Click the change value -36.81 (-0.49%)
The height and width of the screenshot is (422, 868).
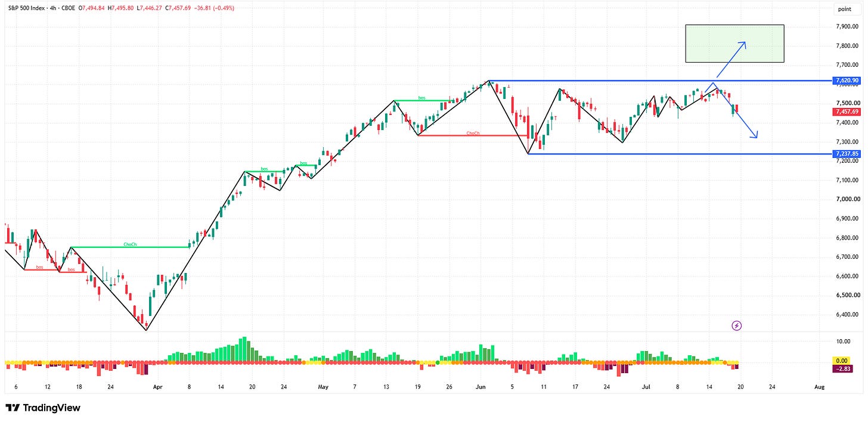[215, 8]
